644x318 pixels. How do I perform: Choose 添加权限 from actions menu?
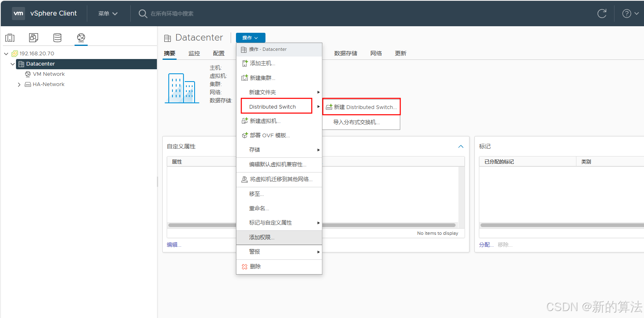[279, 237]
